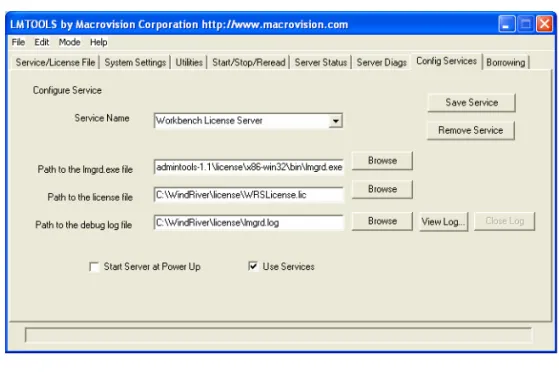The width and height of the screenshot is (559, 372).
Task: Click the 'Configure Service' heading text
Action: click(x=67, y=90)
